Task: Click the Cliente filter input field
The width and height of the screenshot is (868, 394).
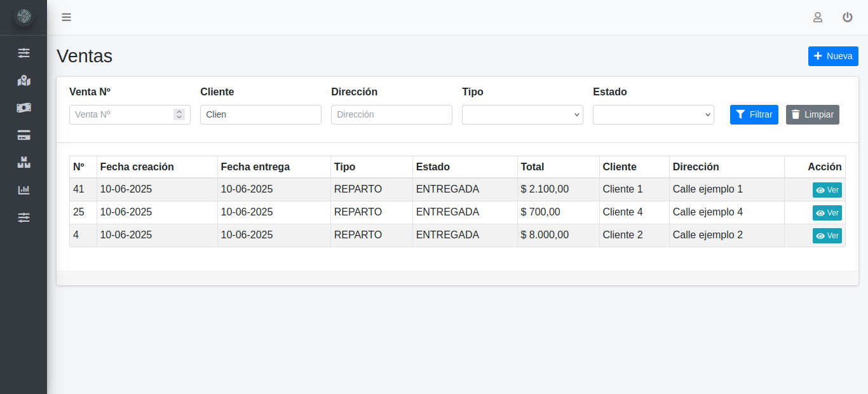Action: click(x=261, y=114)
